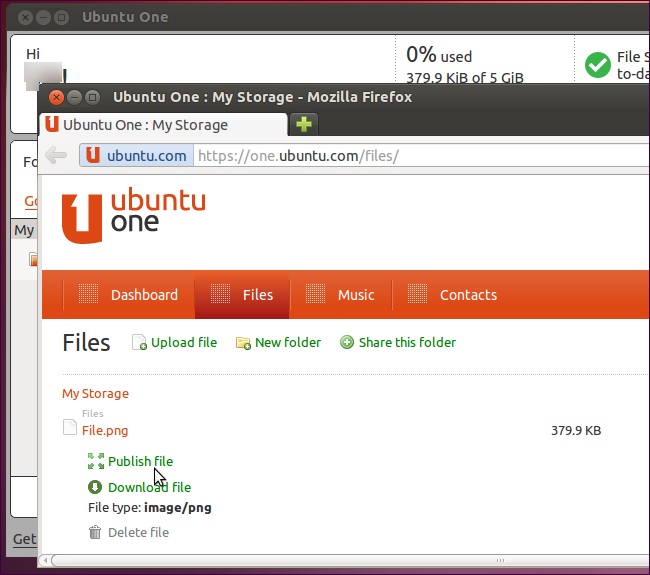650x575 pixels.
Task: Click the 0% used text in Ubuntu One window
Action: pyautogui.click(x=439, y=55)
